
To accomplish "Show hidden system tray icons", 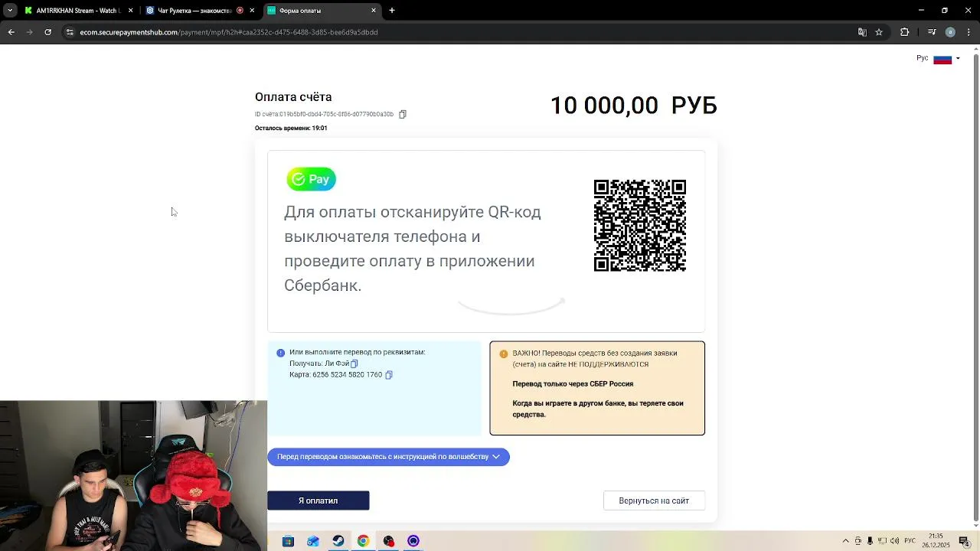I will [x=845, y=541].
